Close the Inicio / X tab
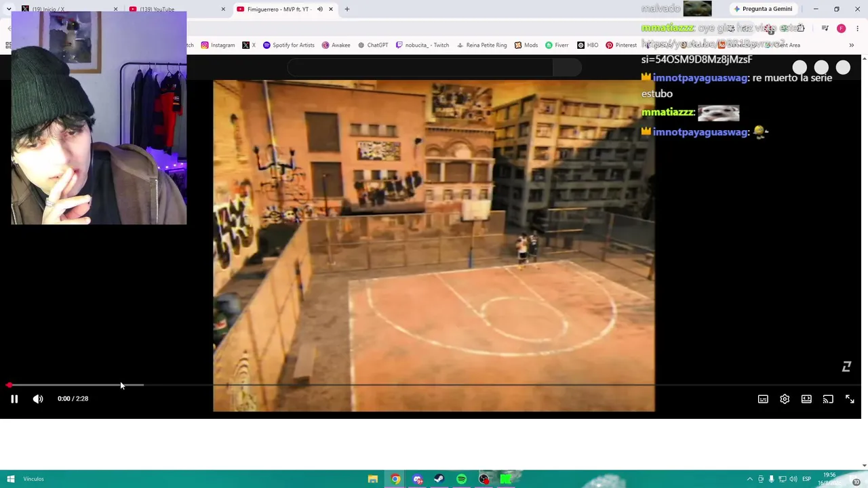Viewport: 868px width, 488px height. (x=115, y=9)
